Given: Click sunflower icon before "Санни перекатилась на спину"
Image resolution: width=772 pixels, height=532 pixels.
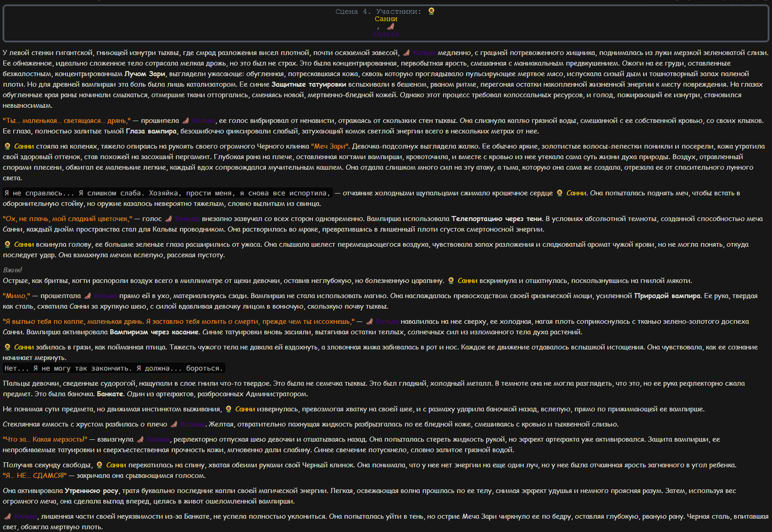Looking at the screenshot, I should coord(100,465).
